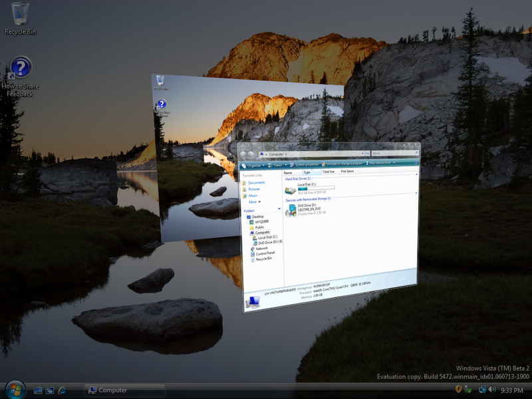Screen dimensions: 532x399
Task: Click the Search box in Explorer window
Action: click(x=392, y=153)
